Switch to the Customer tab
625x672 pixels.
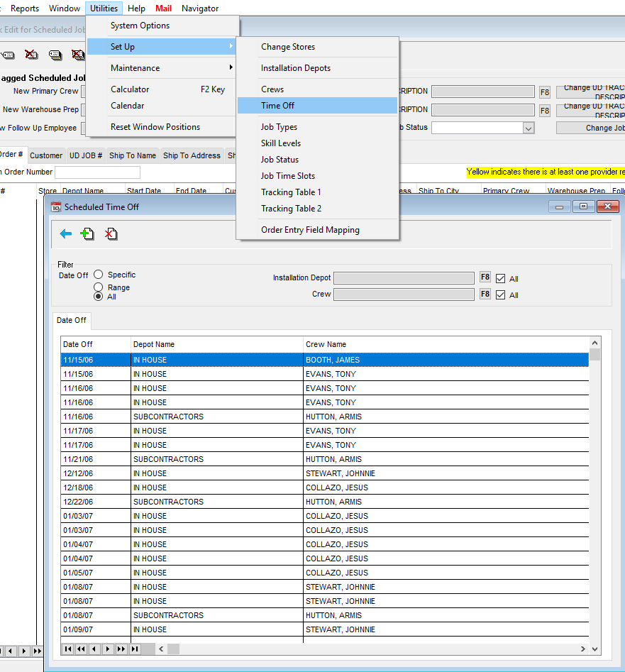coord(45,155)
